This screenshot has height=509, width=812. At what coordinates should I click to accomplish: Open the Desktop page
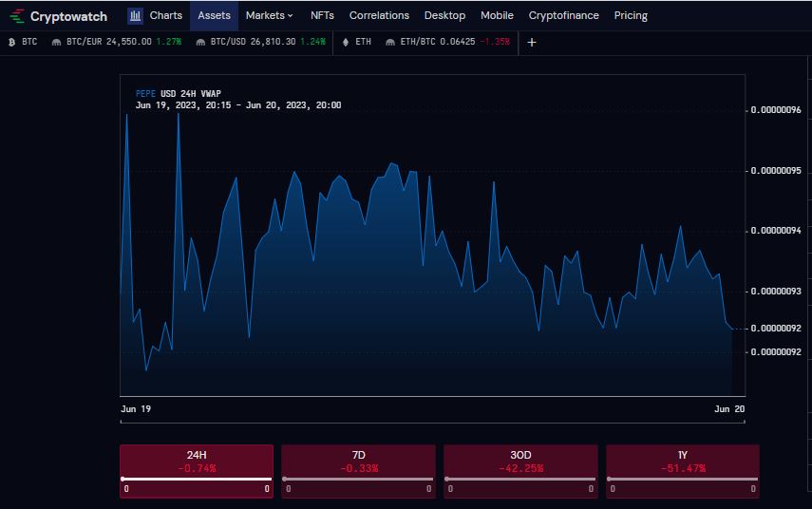click(x=444, y=15)
